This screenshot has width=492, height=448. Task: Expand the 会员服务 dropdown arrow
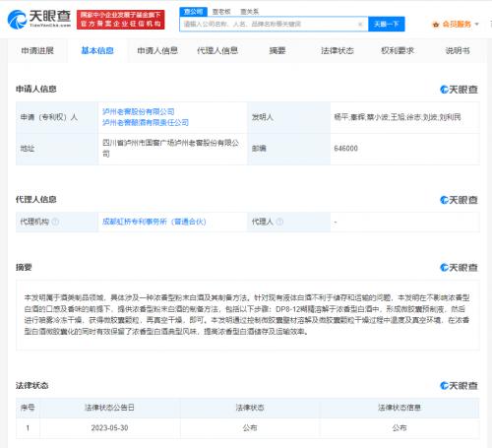[x=477, y=24]
